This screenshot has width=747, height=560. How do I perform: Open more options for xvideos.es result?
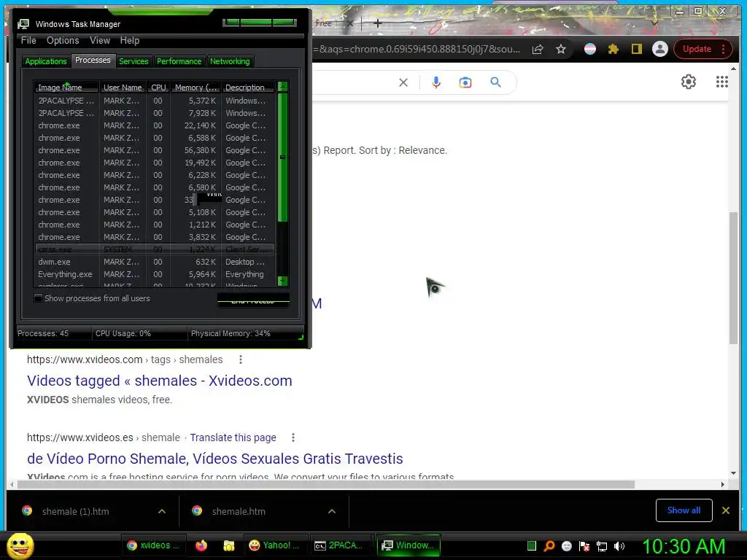(x=293, y=437)
